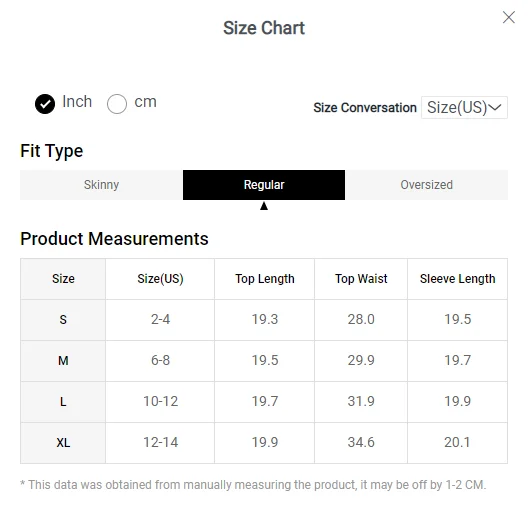Screen dimensions: 531x511
Task: Click the Top Waist column header
Action: (361, 279)
